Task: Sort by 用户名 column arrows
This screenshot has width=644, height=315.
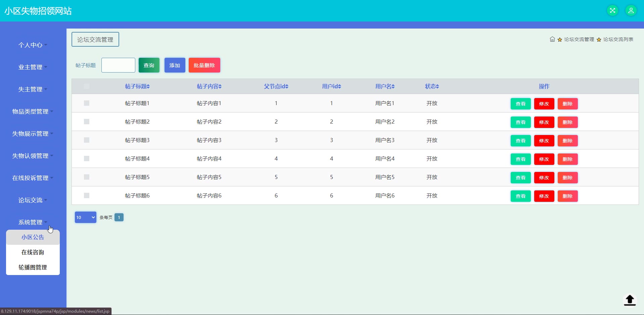Action: tap(393, 87)
